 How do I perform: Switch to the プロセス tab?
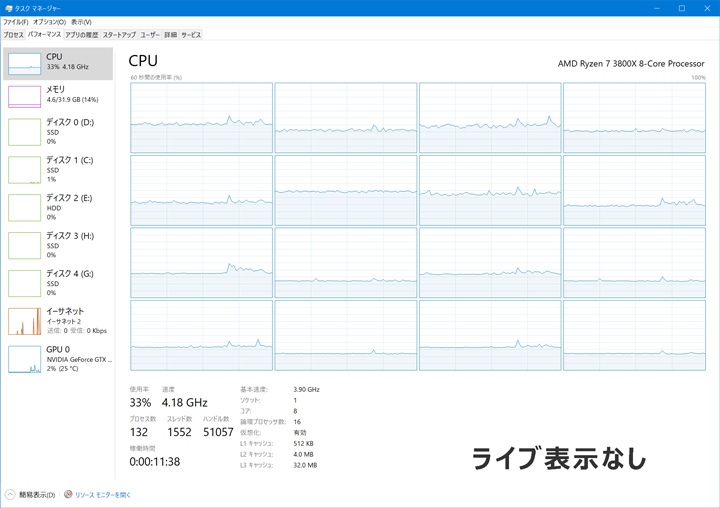click(13, 35)
